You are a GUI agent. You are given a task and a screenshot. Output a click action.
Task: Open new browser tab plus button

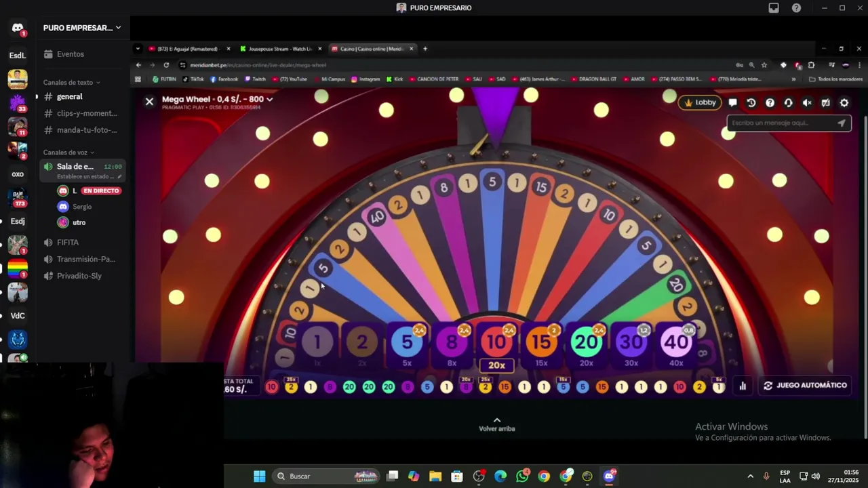coord(425,49)
